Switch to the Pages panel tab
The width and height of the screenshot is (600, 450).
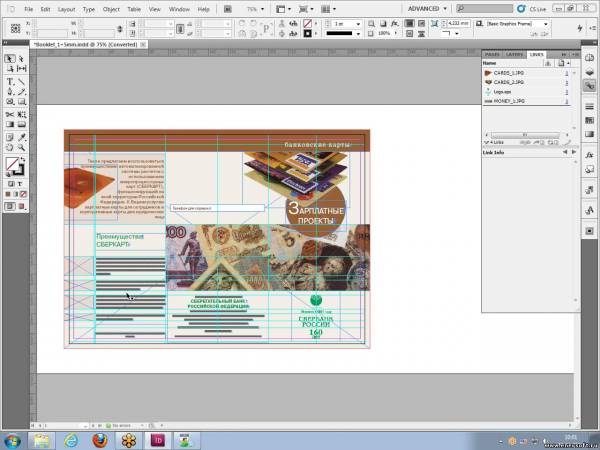pyautogui.click(x=492, y=54)
